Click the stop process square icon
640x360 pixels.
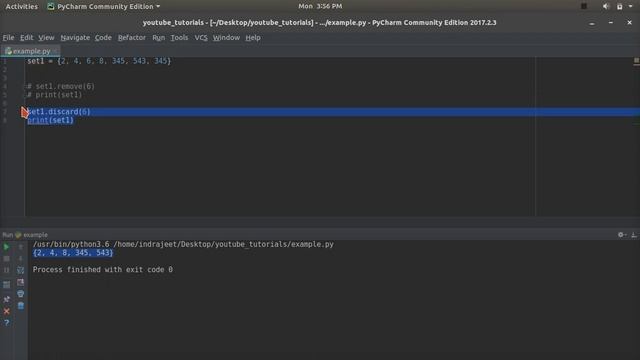coord(6,258)
